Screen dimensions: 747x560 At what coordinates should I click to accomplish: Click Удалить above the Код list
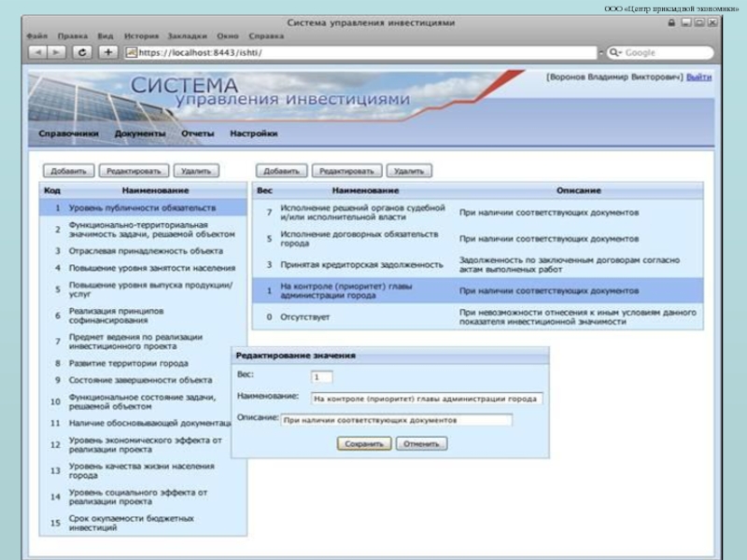coord(196,171)
